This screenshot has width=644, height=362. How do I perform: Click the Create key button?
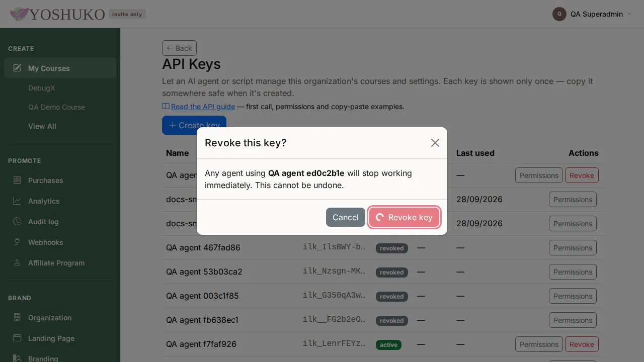(194, 125)
